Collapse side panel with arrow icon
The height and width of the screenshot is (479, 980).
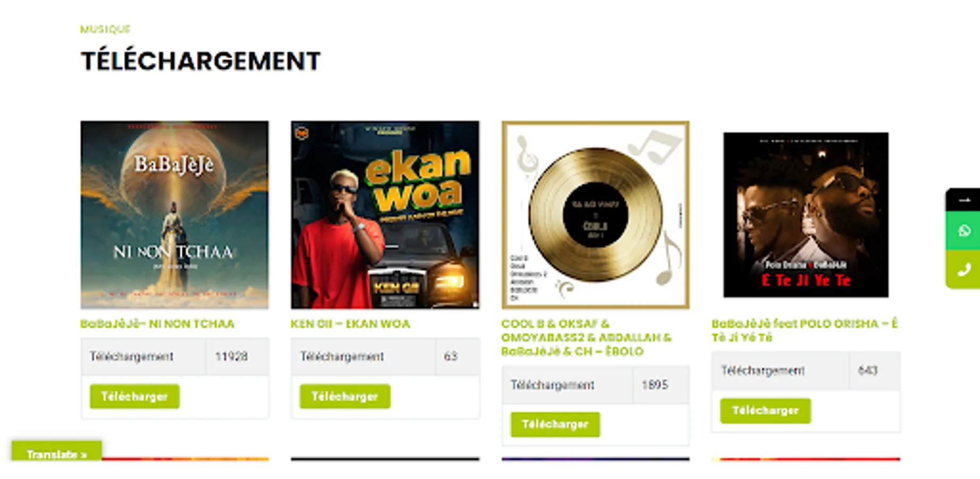click(964, 200)
